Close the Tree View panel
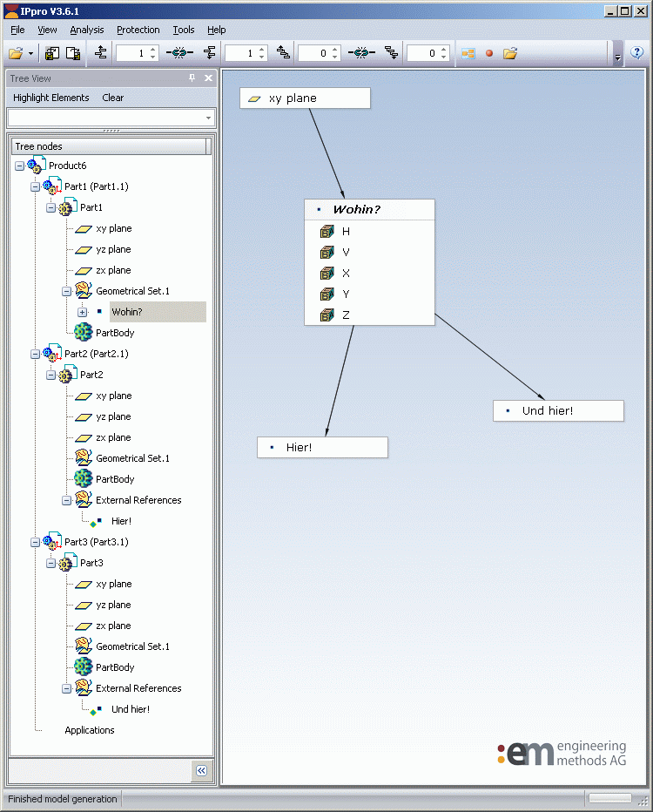This screenshot has width=653, height=812. (209, 78)
